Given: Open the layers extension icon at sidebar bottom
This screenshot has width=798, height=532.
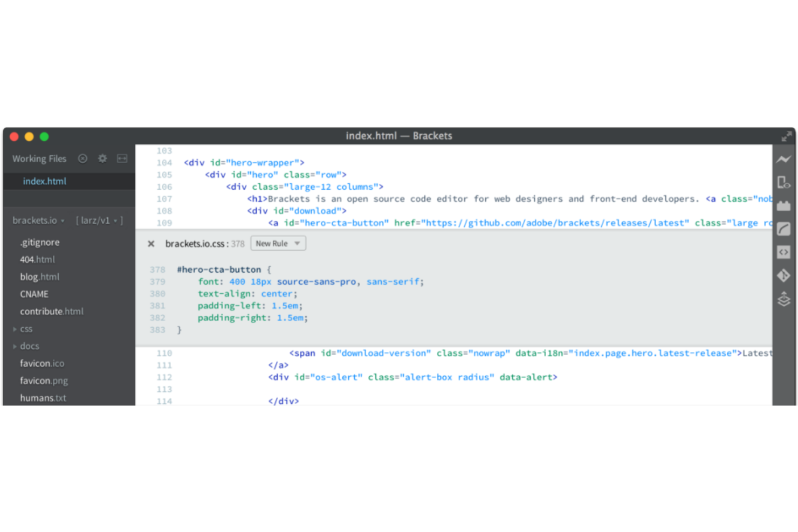Looking at the screenshot, I should (784, 299).
